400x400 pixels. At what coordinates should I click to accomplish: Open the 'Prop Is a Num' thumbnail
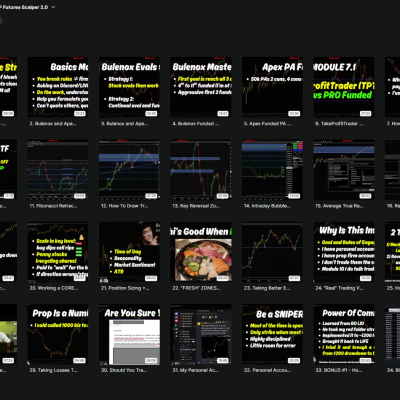[58, 334]
